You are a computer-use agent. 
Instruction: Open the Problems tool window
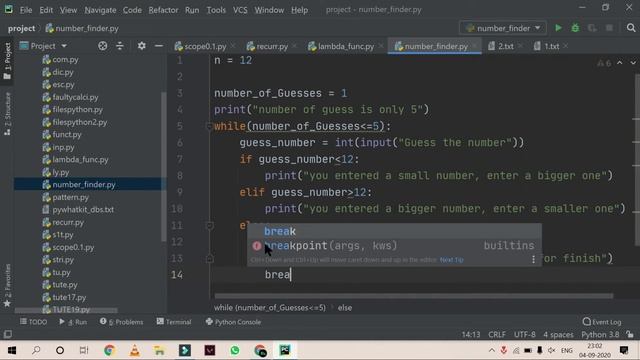pyautogui.click(x=122, y=322)
